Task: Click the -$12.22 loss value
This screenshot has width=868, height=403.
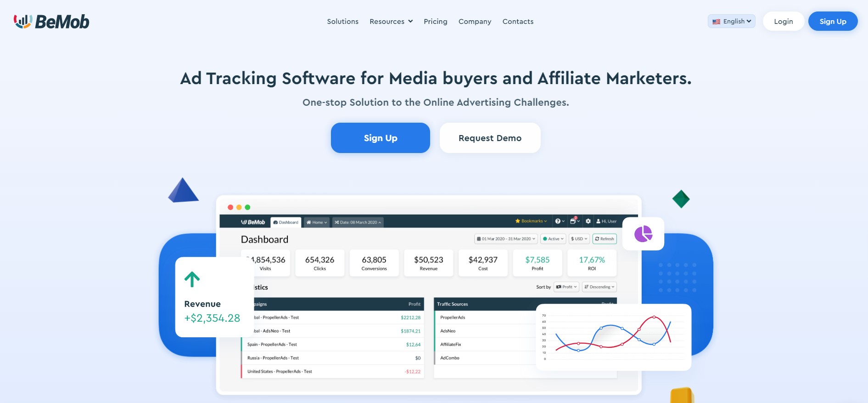Action: [413, 372]
